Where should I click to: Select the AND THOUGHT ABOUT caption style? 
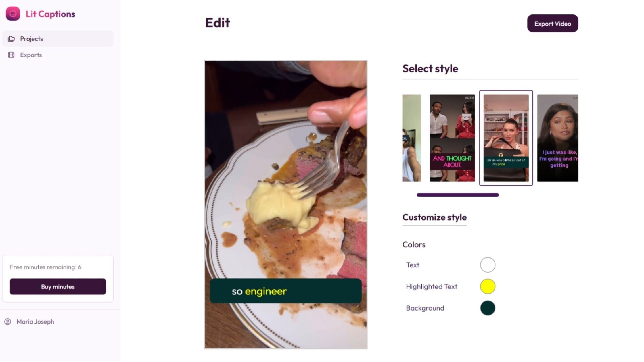[x=452, y=138]
